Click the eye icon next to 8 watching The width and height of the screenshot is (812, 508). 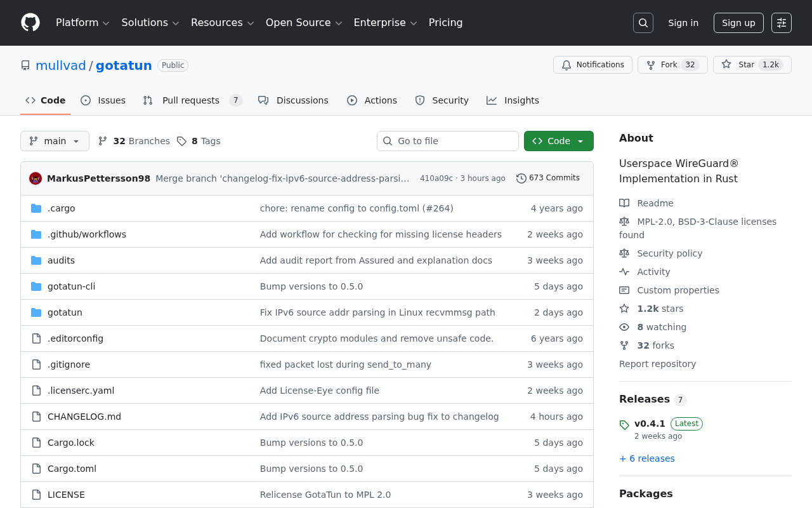tap(624, 326)
